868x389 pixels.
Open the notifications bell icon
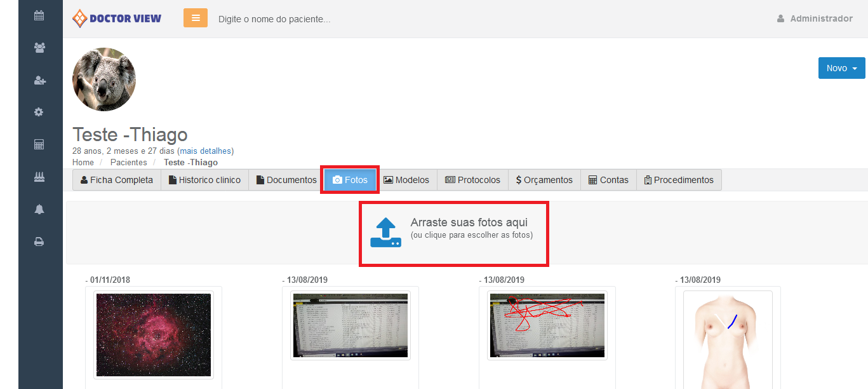[39, 209]
